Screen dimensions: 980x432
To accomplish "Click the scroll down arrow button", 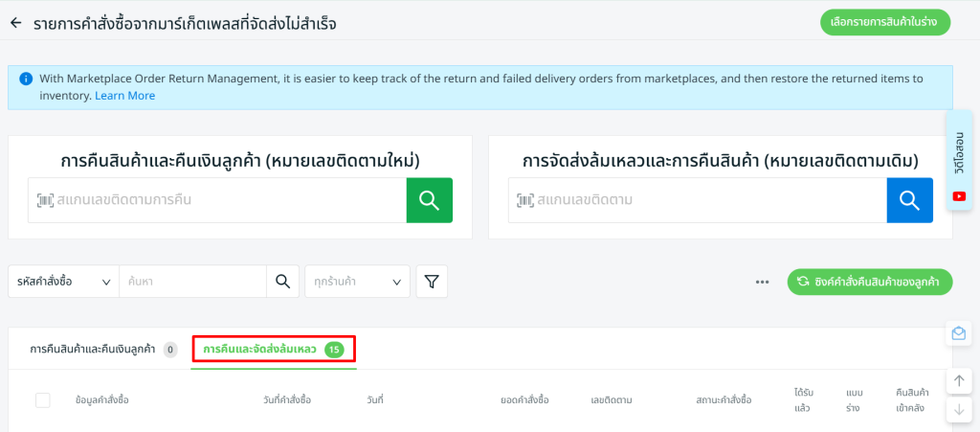I will [958, 410].
